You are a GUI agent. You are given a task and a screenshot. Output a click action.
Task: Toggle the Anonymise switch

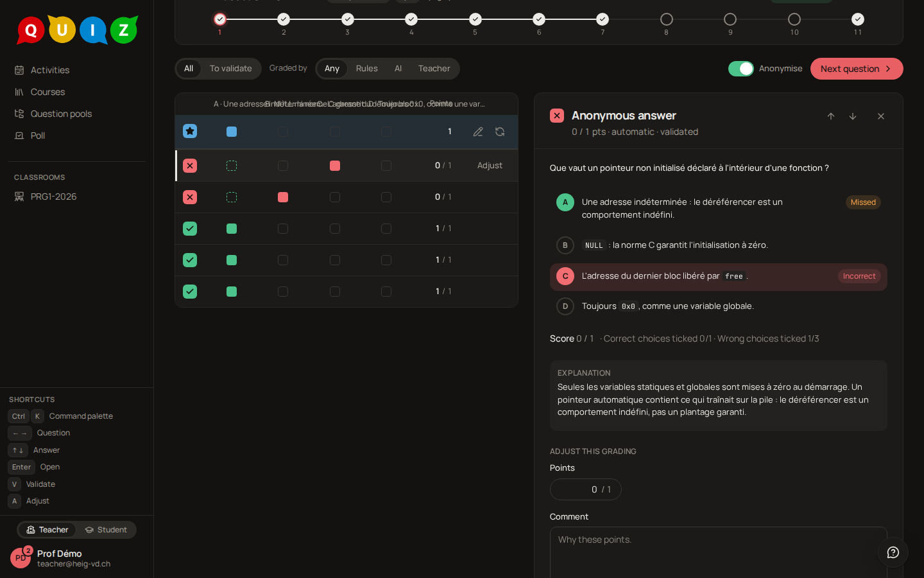(741, 69)
